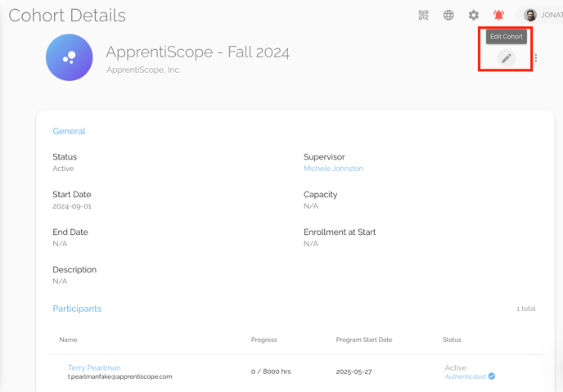Click the General section heading
The height and width of the screenshot is (392, 563).
(69, 131)
